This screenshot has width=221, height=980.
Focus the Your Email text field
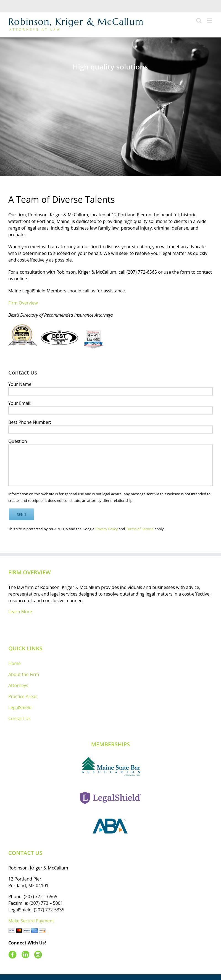(110, 410)
